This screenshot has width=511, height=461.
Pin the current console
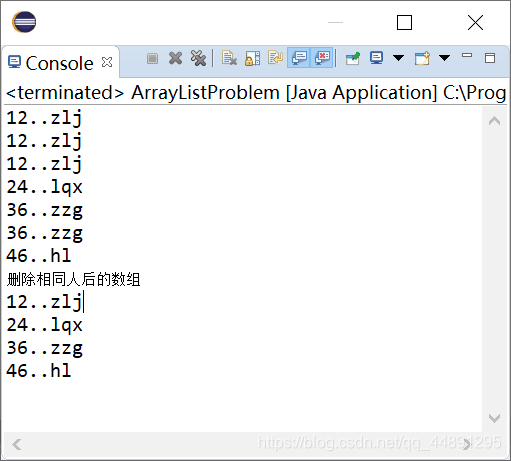tap(353, 58)
